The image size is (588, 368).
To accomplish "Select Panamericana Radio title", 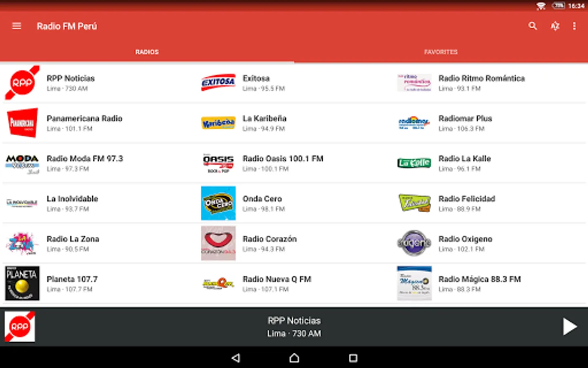I will (x=85, y=118).
